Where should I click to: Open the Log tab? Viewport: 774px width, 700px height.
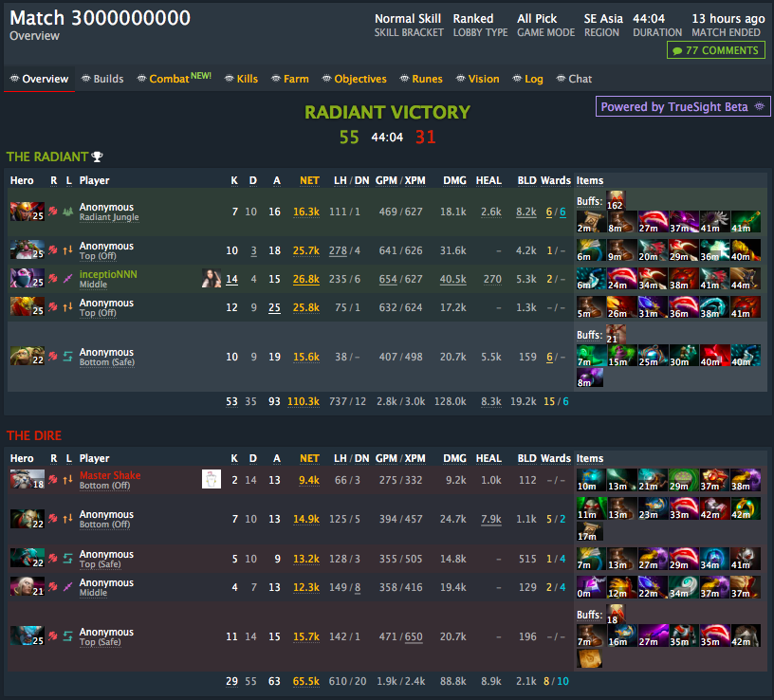527,79
